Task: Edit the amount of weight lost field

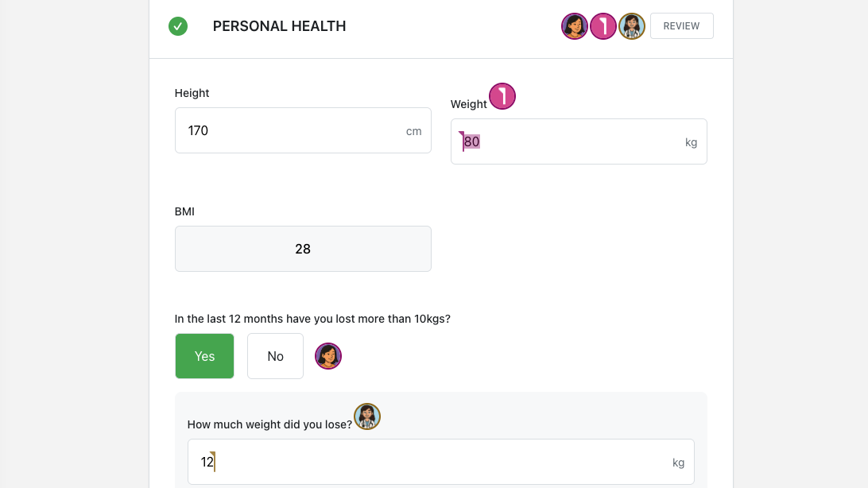Action: [429, 462]
